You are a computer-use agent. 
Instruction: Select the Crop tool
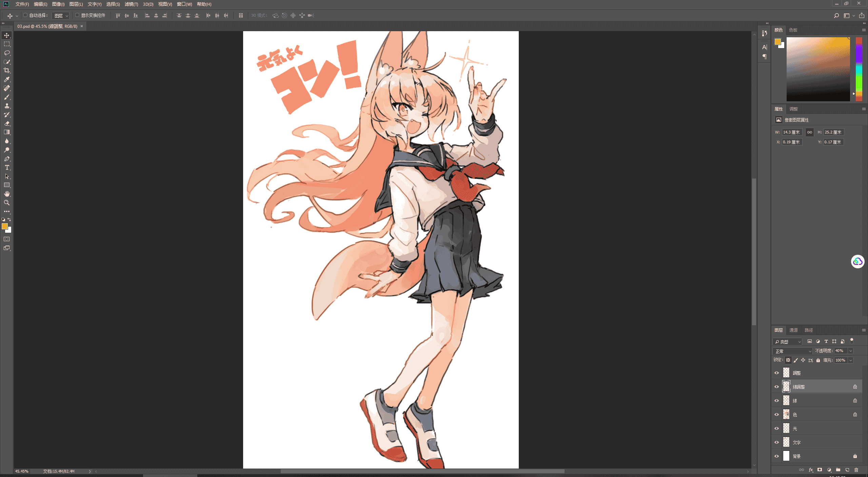(7, 70)
